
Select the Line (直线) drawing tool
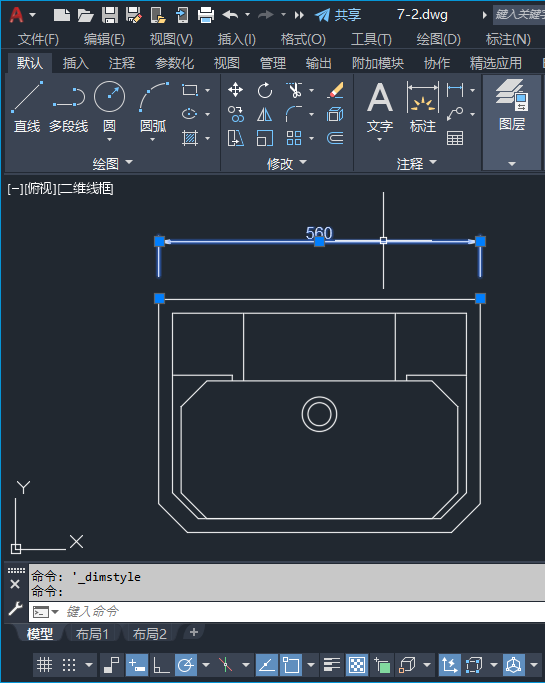pos(27,107)
